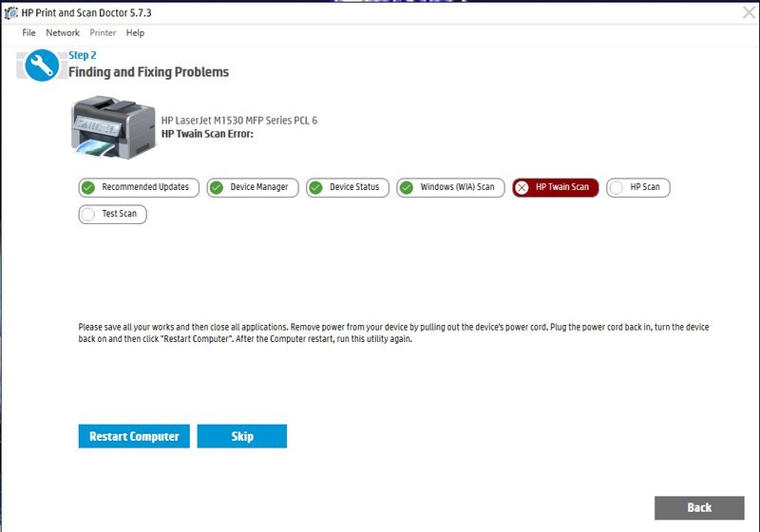This screenshot has height=532, width=760.
Task: Click the Restart Computer button
Action: pos(134,436)
